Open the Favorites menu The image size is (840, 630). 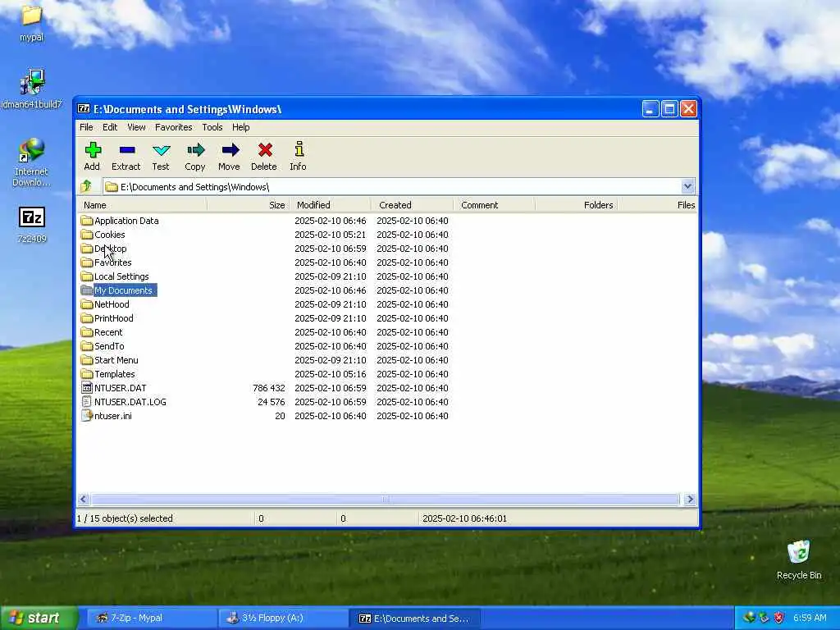(x=174, y=127)
